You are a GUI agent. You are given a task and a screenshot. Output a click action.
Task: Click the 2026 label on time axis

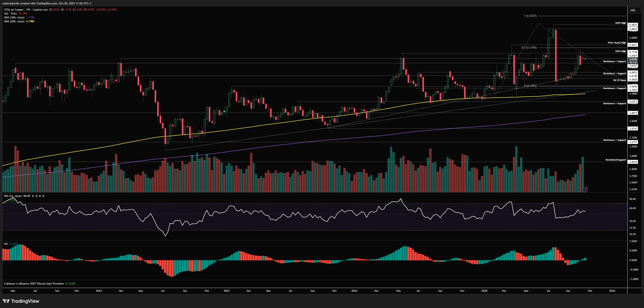[x=612, y=291]
